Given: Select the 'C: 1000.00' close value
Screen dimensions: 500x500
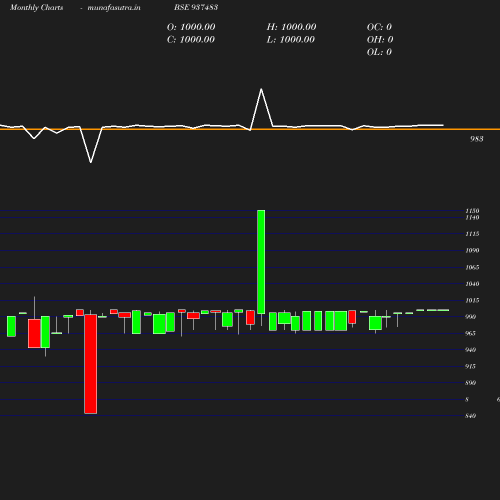Looking at the screenshot, I should (x=191, y=40).
